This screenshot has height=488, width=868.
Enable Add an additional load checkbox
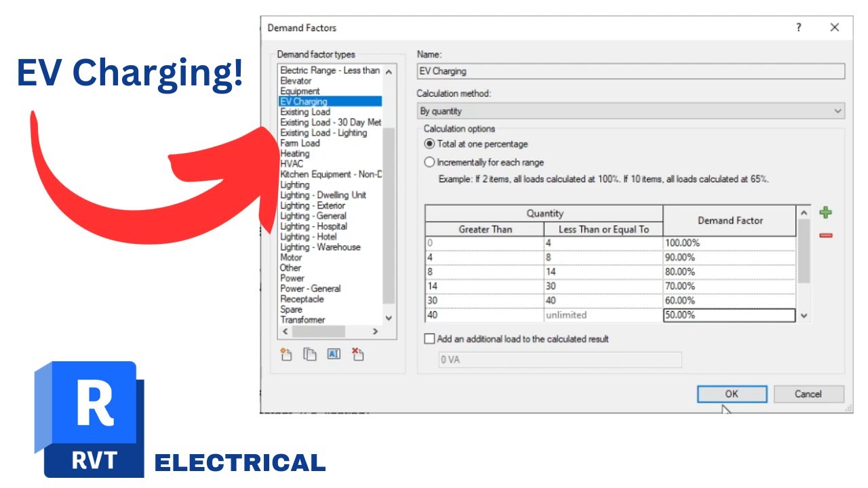pos(429,339)
